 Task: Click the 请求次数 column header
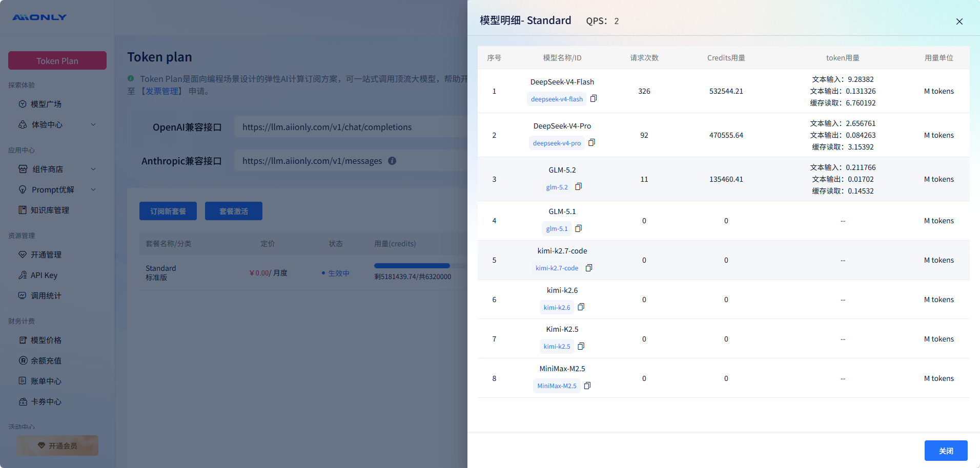pos(644,58)
